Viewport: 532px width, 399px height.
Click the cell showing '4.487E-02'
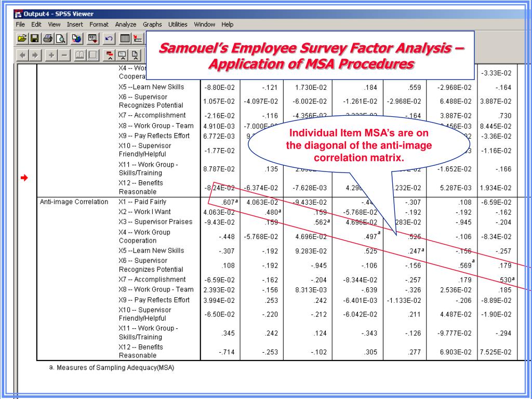[x=456, y=314]
